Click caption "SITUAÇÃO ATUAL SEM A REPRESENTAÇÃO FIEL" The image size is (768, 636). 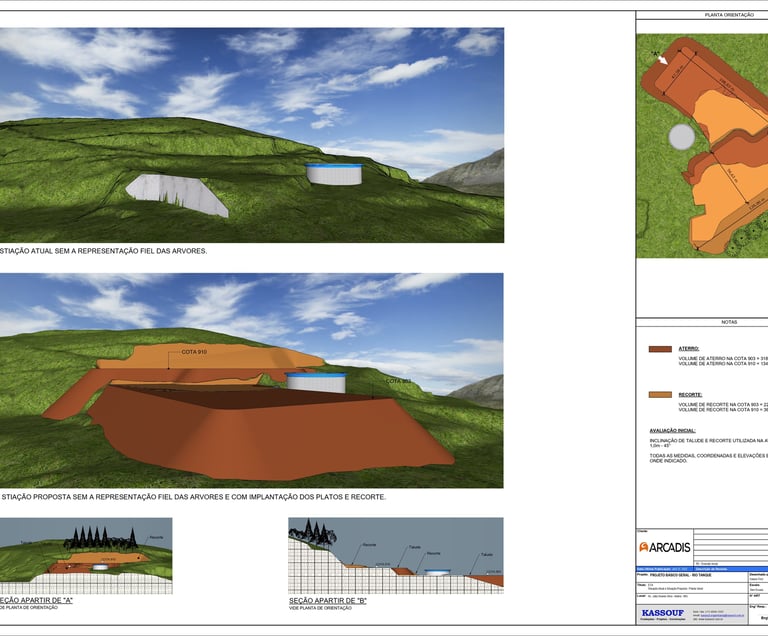pyautogui.click(x=103, y=251)
